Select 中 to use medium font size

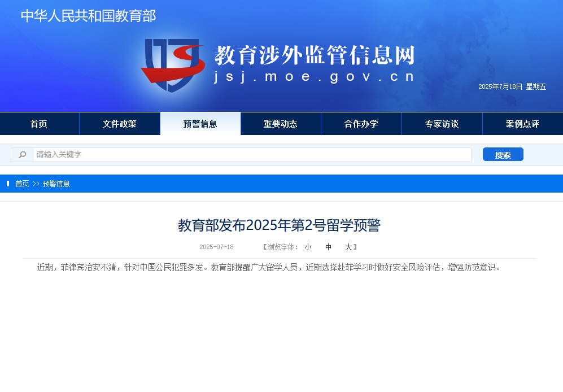point(329,247)
